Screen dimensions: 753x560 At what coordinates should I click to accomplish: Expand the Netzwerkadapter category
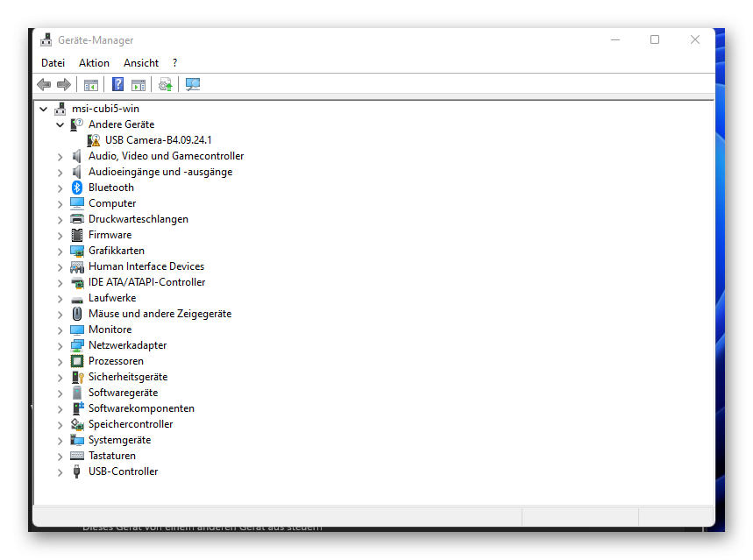pyautogui.click(x=60, y=346)
